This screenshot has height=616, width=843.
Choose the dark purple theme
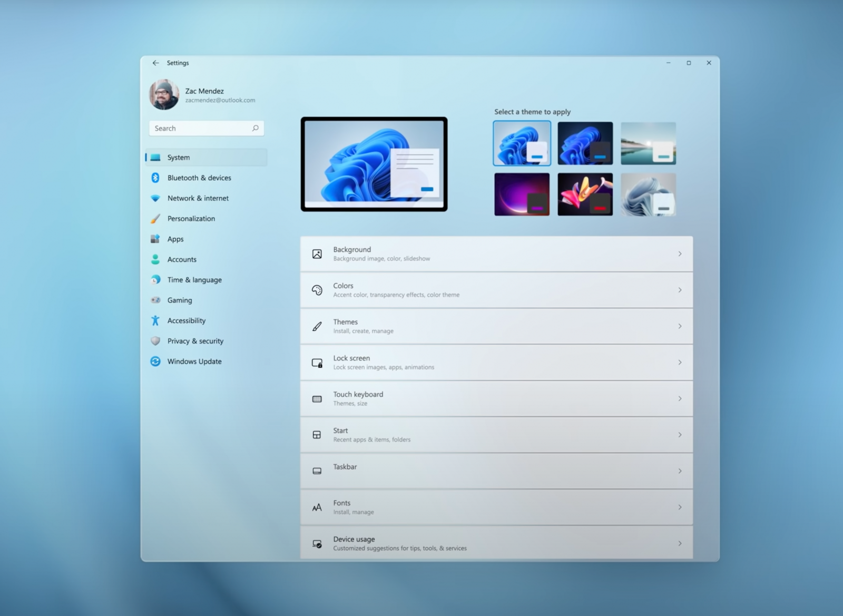522,194
